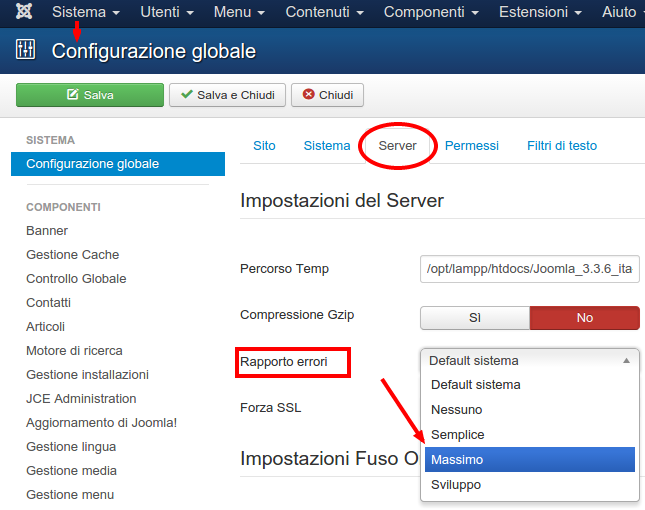Screen dimensions: 645x510
Task: Click the Percorso Temp path field
Action: coord(530,269)
